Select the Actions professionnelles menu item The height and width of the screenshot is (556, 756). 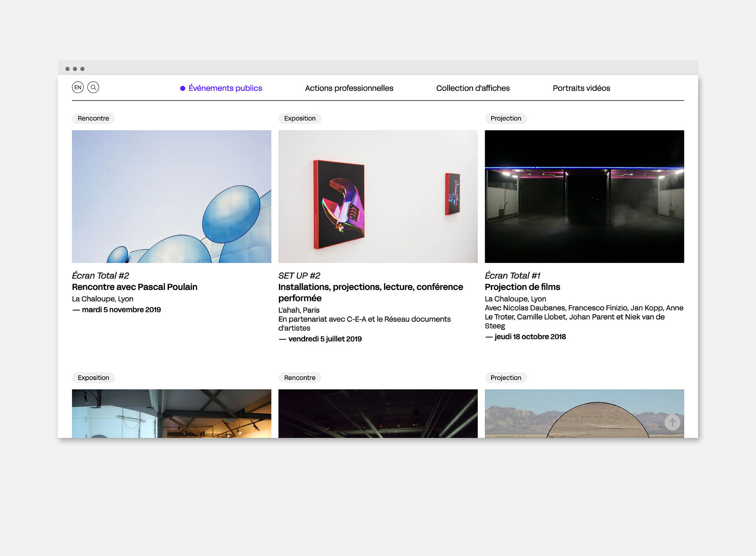pos(349,88)
